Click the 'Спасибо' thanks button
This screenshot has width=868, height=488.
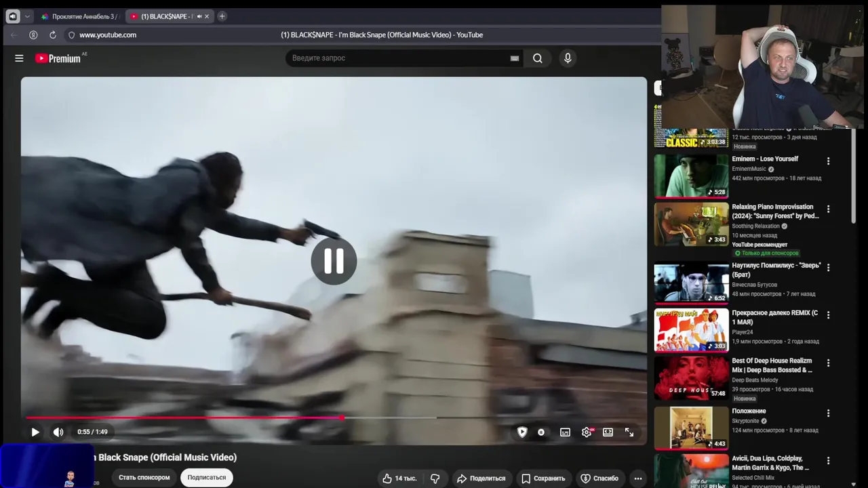pos(599,479)
